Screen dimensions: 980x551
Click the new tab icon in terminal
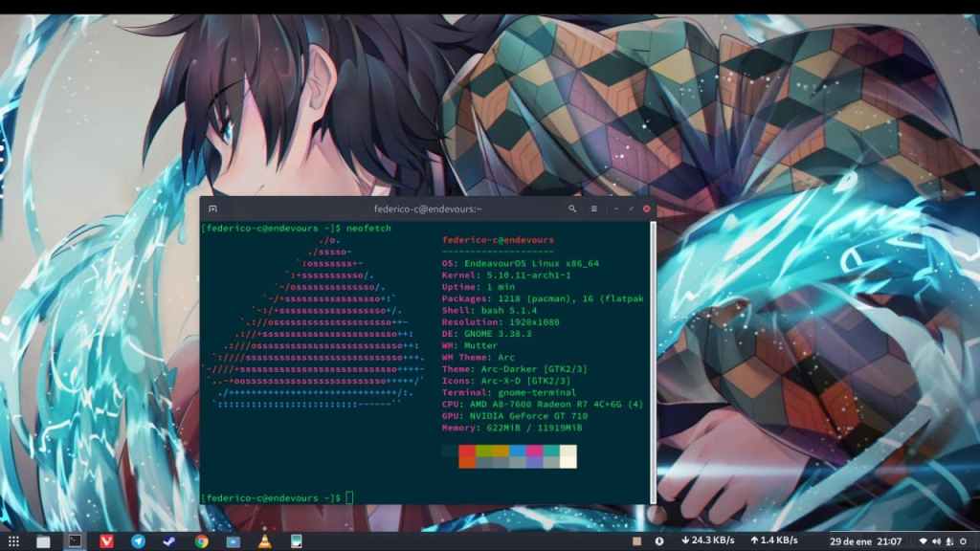(213, 209)
